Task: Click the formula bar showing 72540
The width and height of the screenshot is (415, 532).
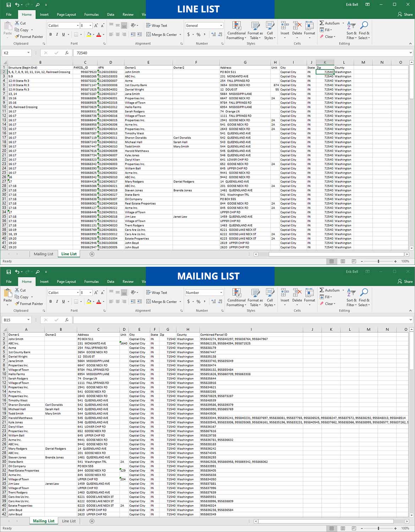Action: pyautogui.click(x=241, y=53)
